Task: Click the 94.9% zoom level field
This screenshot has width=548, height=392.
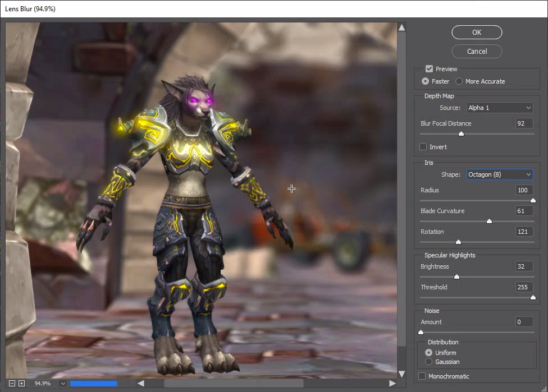Action: click(43, 383)
